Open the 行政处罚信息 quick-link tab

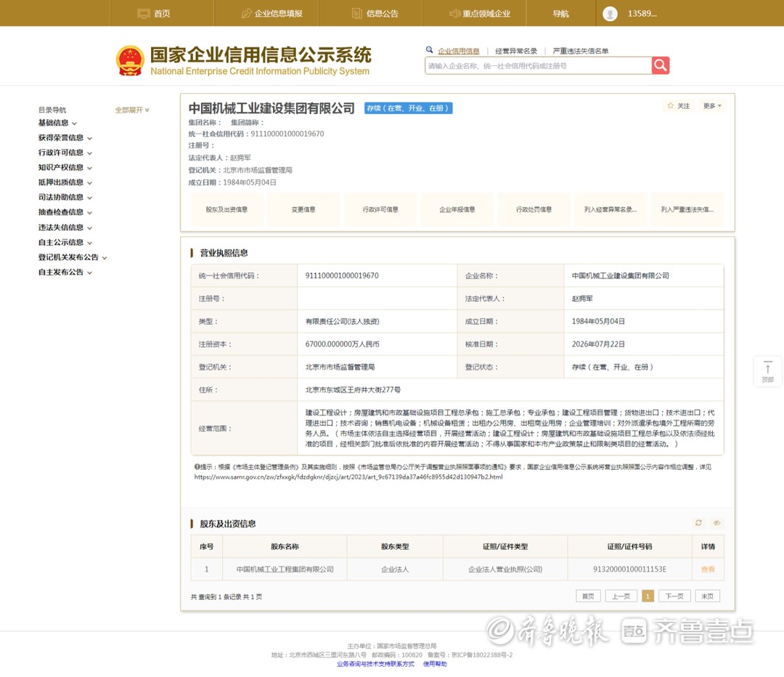(534, 209)
